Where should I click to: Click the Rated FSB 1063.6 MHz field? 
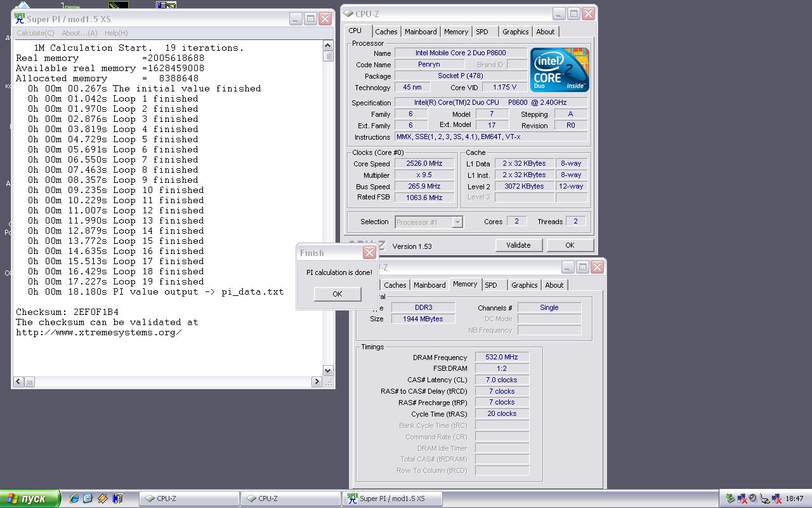pos(425,197)
